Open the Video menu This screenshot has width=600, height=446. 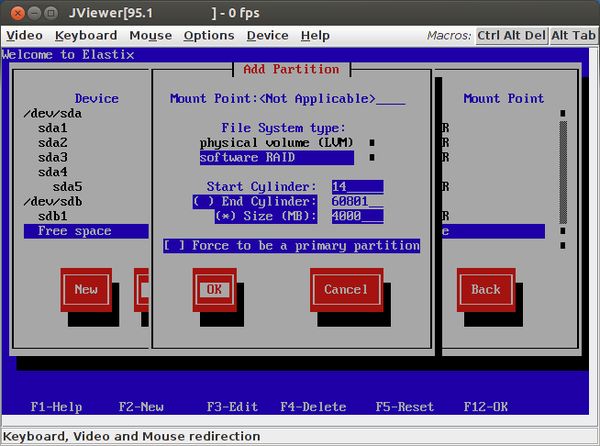[x=24, y=36]
